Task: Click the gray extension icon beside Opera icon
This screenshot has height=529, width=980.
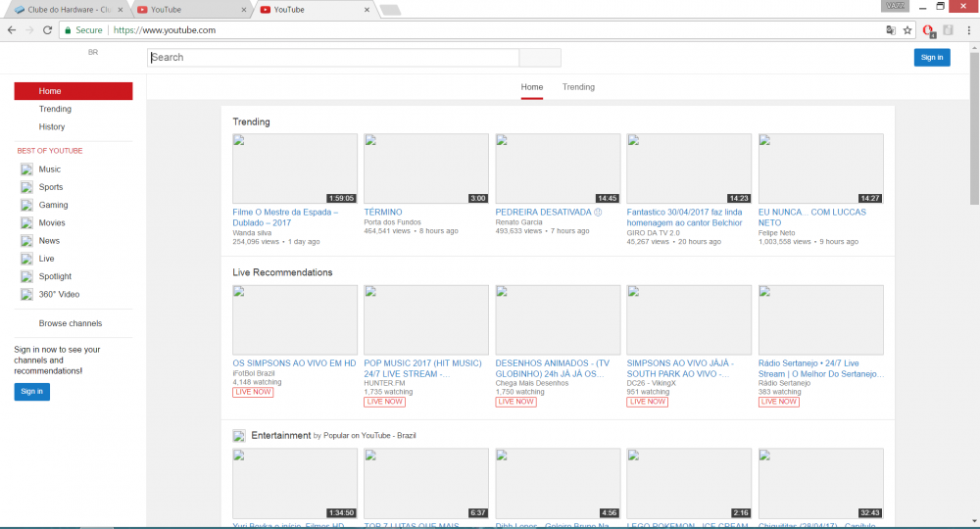Action: (x=948, y=30)
